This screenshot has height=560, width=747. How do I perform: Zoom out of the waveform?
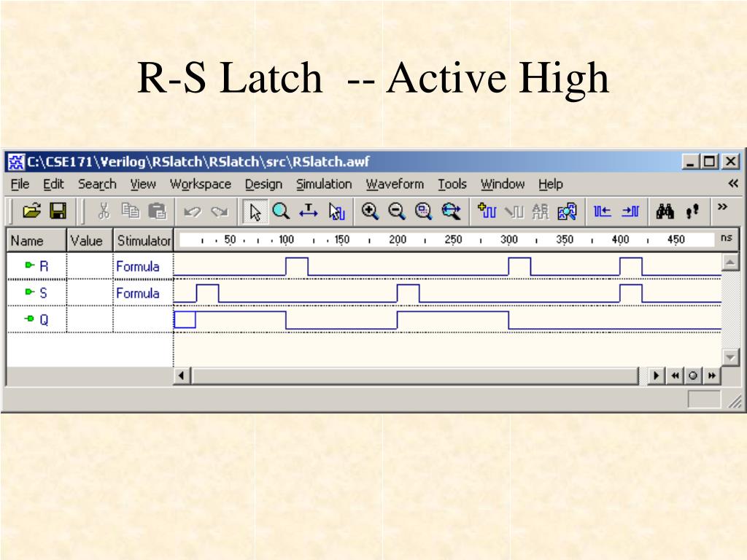click(x=396, y=211)
